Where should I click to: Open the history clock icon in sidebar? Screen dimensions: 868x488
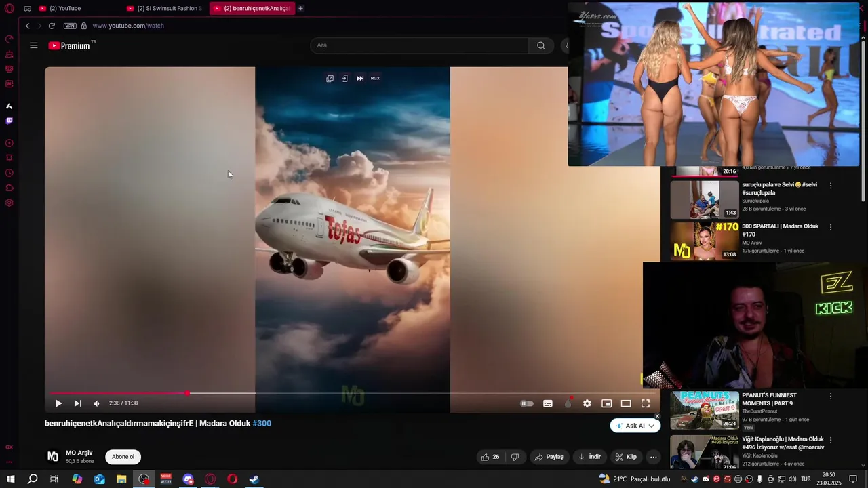9,173
